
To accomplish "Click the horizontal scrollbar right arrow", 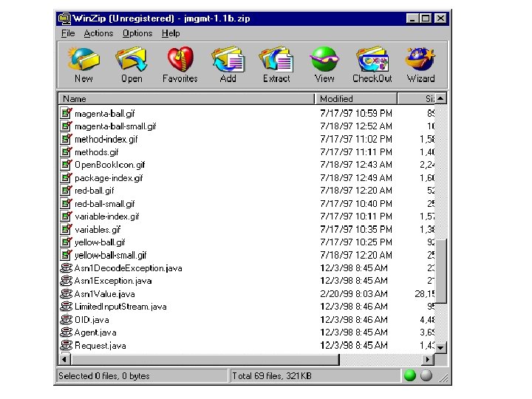I will 428,359.
